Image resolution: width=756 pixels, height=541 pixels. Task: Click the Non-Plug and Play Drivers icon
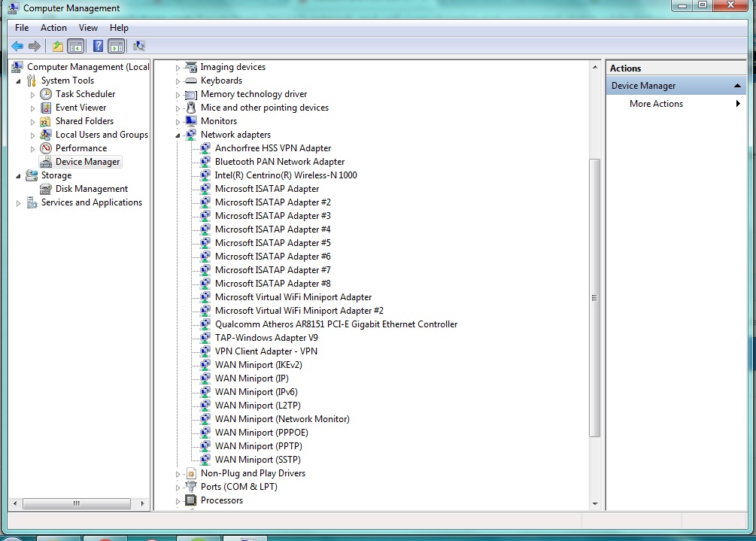coord(191,473)
